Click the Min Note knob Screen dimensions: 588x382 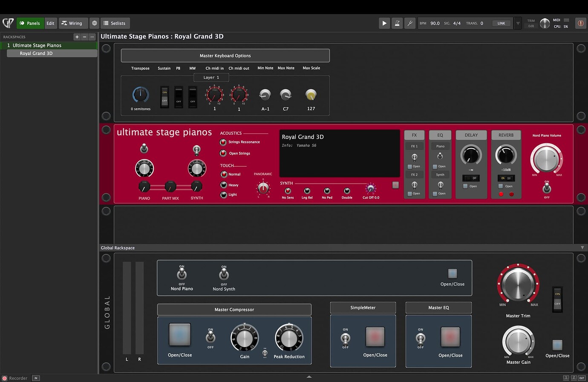(265, 95)
